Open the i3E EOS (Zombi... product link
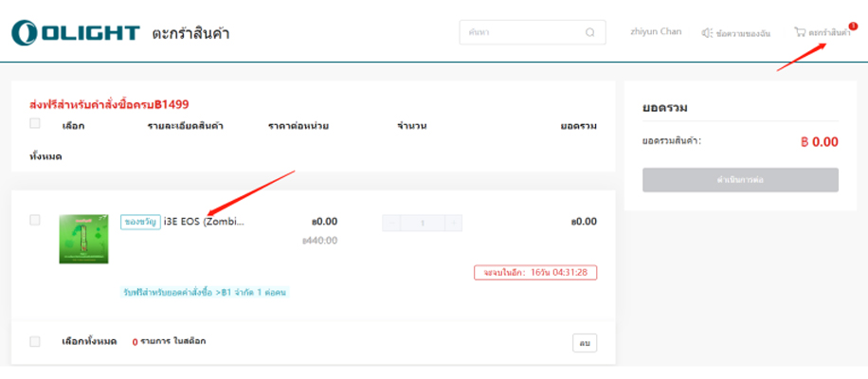 coord(204,222)
